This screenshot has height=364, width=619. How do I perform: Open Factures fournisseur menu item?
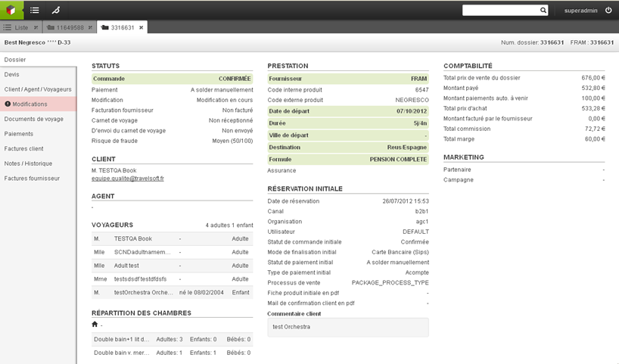coord(32,179)
